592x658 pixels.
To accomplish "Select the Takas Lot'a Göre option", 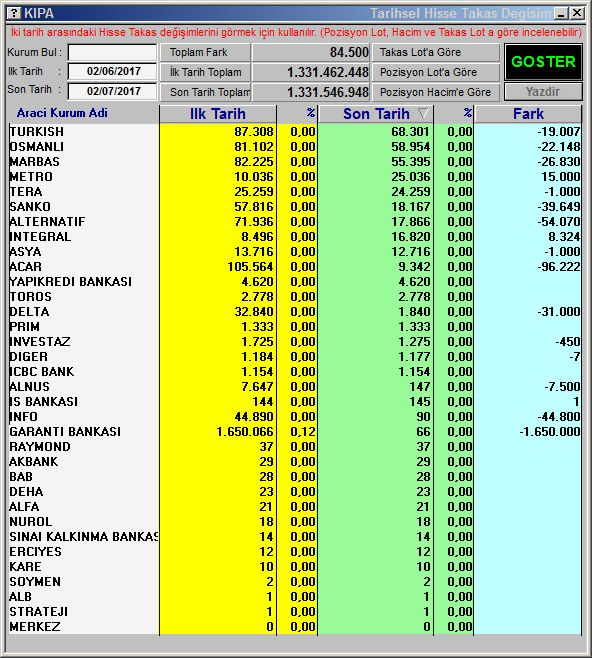I will pyautogui.click(x=436, y=52).
